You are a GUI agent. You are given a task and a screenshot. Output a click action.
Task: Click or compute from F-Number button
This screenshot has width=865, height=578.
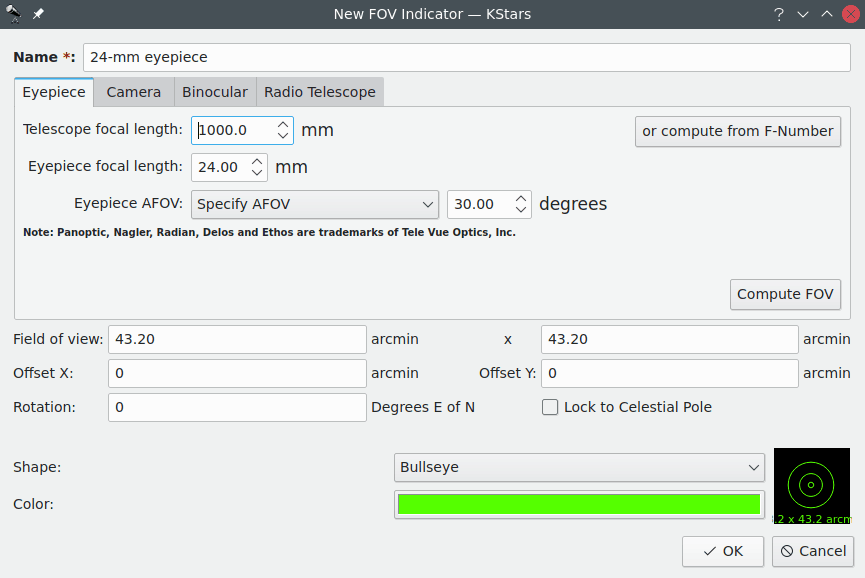tap(738, 131)
